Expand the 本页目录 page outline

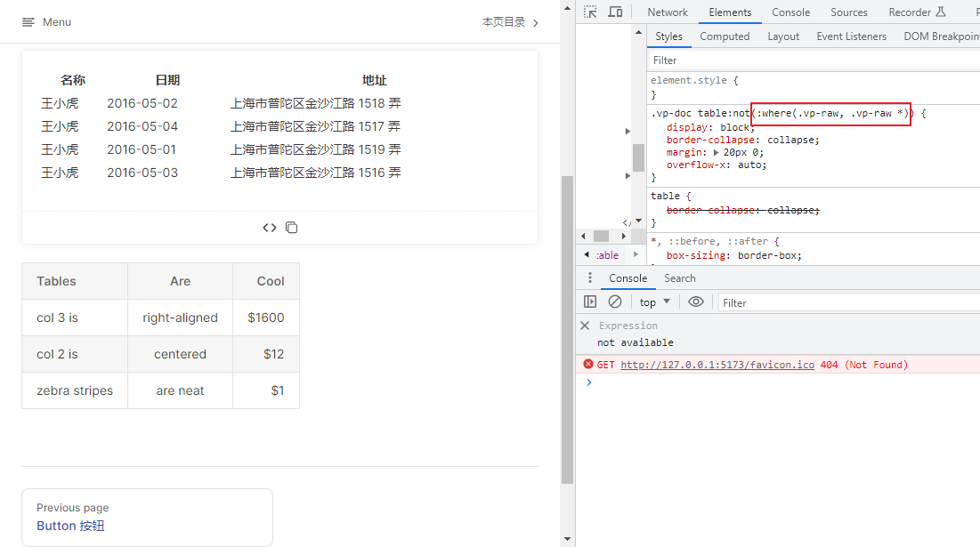510,22
